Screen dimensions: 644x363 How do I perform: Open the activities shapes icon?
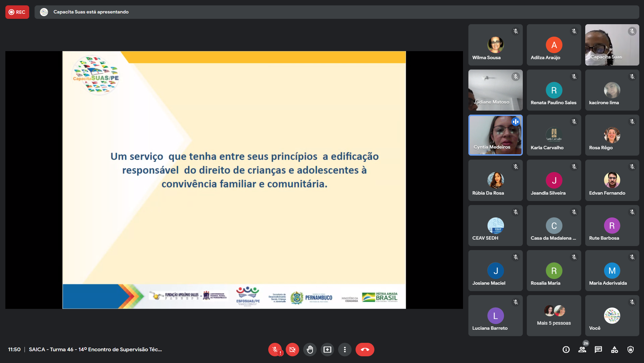(614, 350)
